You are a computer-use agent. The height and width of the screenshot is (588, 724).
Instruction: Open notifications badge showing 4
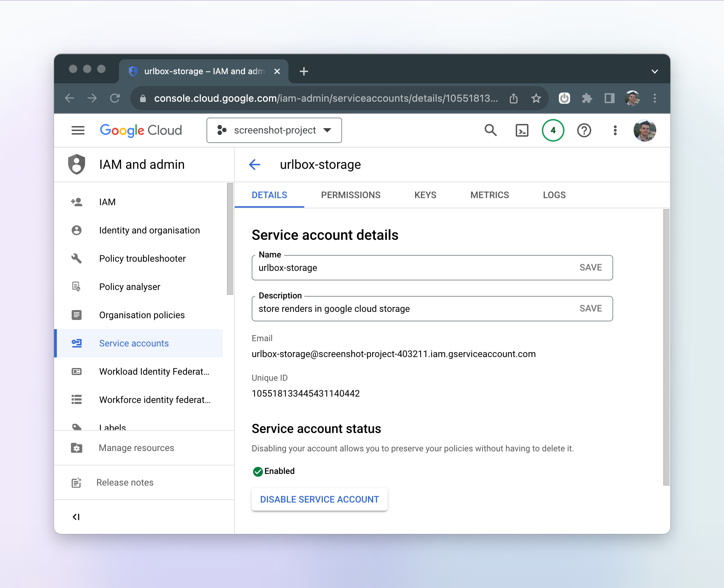click(553, 130)
